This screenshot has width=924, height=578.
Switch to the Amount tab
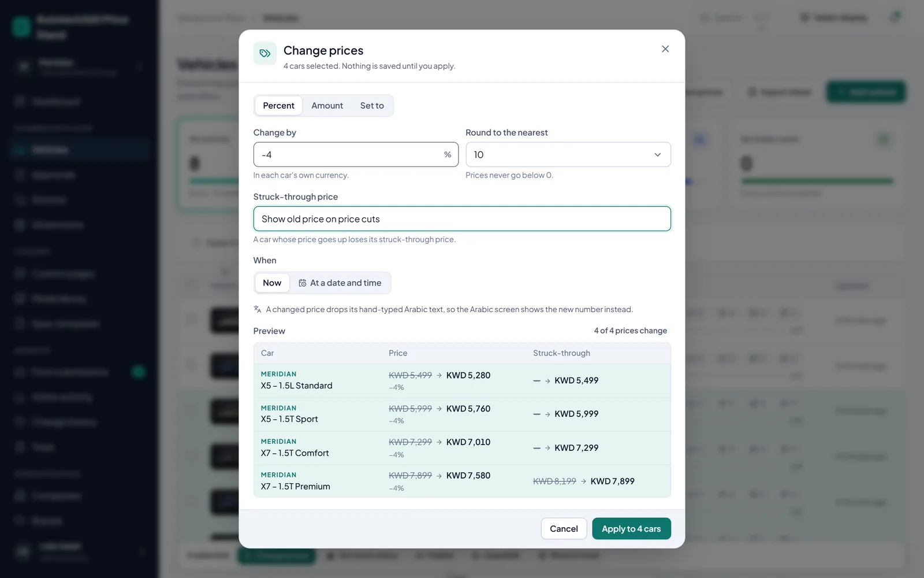click(327, 106)
